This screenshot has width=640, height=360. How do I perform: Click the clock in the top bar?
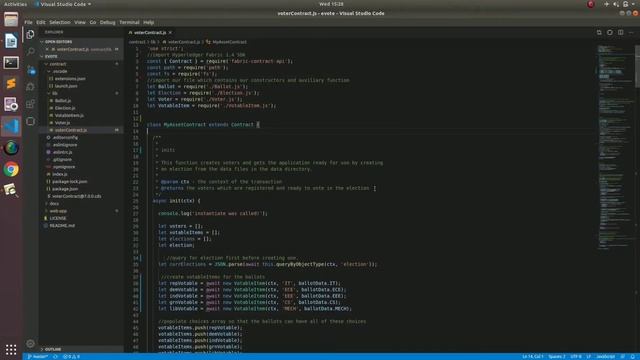pos(331,4)
